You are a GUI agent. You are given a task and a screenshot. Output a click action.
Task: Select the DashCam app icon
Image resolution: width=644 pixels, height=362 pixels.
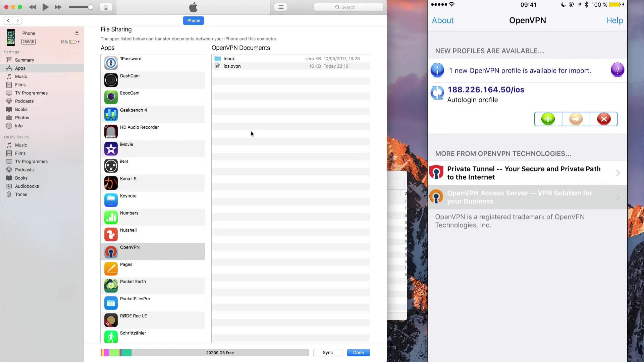[x=111, y=80]
